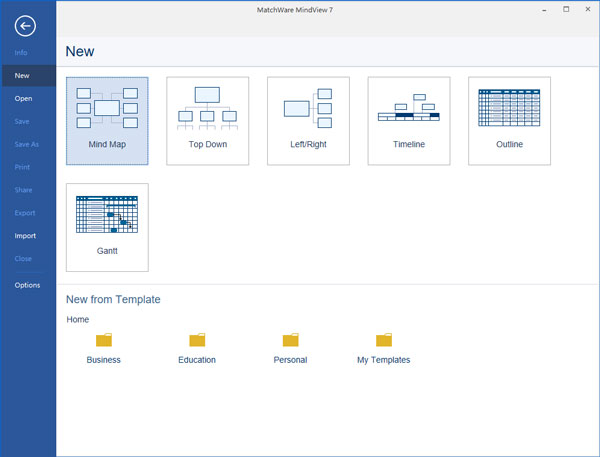Choose the Top Down layout tile
Image resolution: width=600 pixels, height=457 pixels.
click(x=207, y=121)
